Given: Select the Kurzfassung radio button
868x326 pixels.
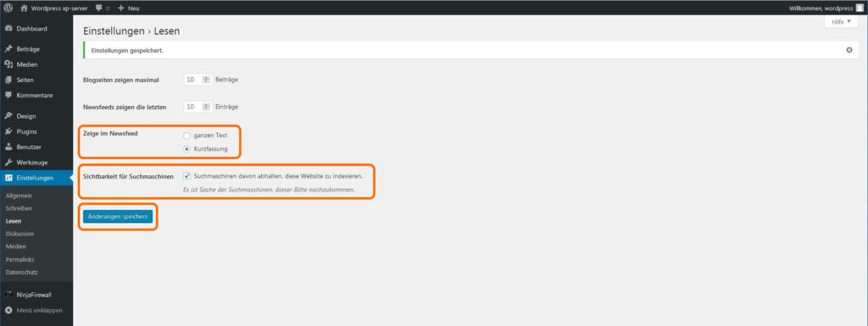Looking at the screenshot, I should pyautogui.click(x=186, y=149).
